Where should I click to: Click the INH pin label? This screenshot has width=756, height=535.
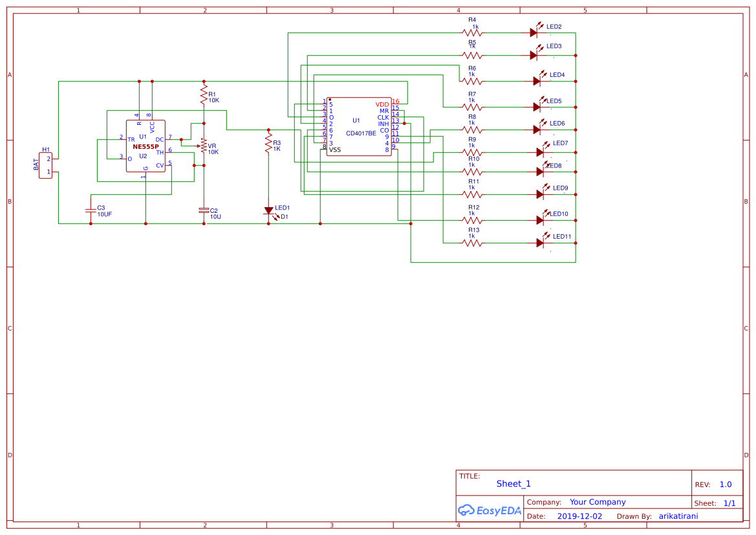click(x=383, y=124)
